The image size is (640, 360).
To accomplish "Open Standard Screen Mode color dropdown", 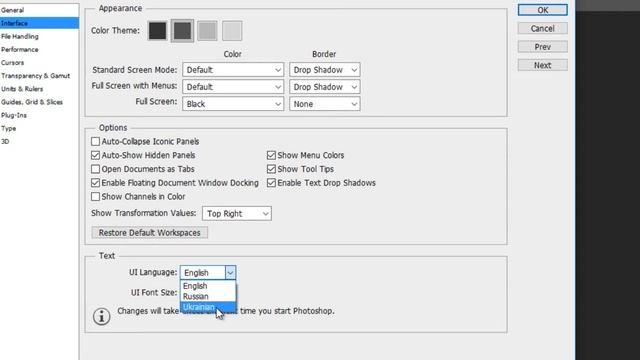I will pyautogui.click(x=233, y=70).
